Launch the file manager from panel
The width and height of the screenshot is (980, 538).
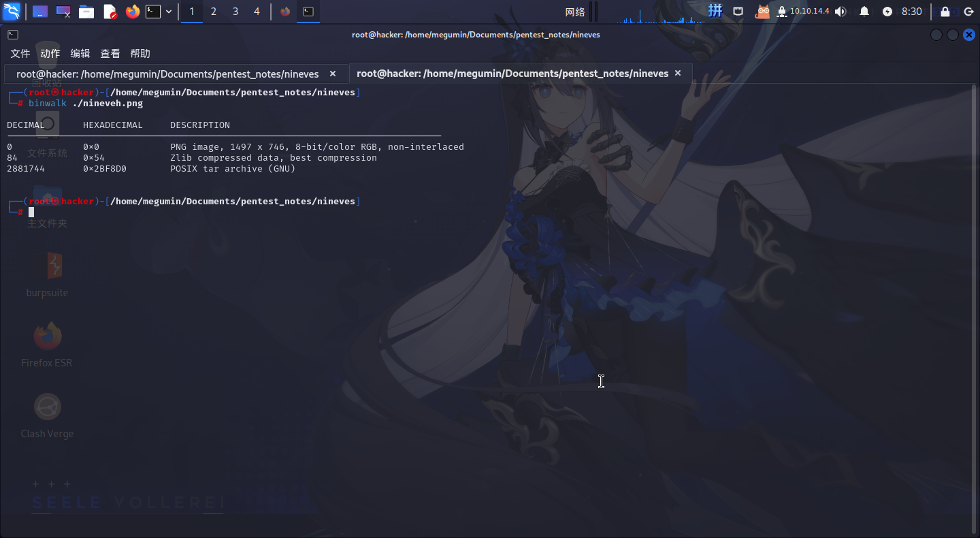tap(86, 12)
